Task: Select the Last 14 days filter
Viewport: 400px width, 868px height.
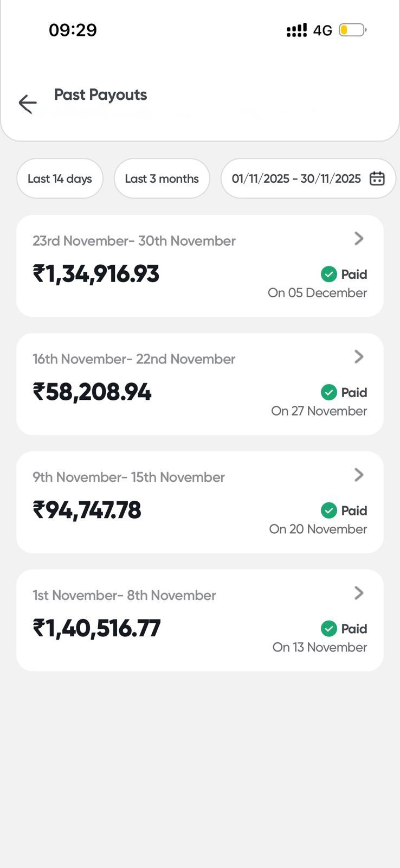Action: (60, 178)
